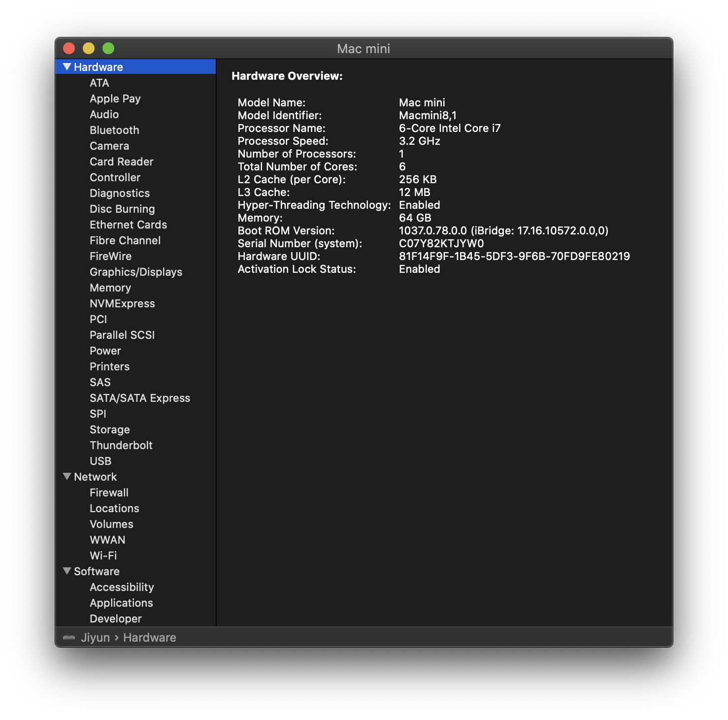
Task: Show the Storage information
Action: pyautogui.click(x=110, y=429)
